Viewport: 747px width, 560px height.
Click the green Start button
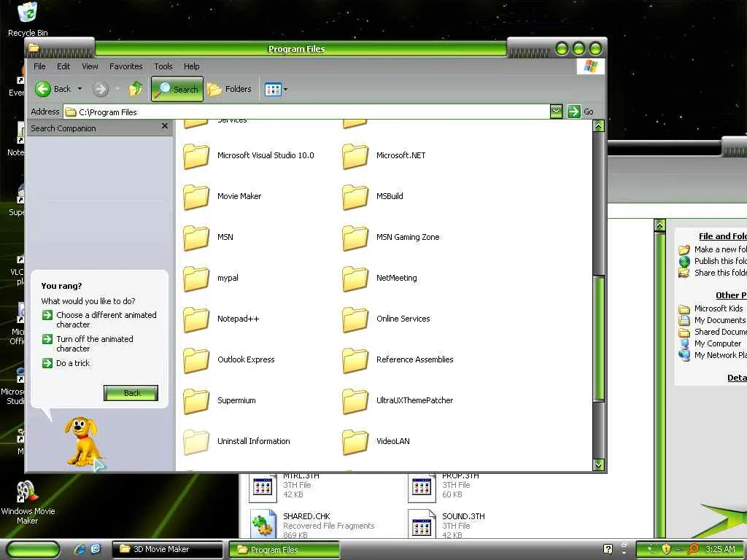(x=34, y=550)
